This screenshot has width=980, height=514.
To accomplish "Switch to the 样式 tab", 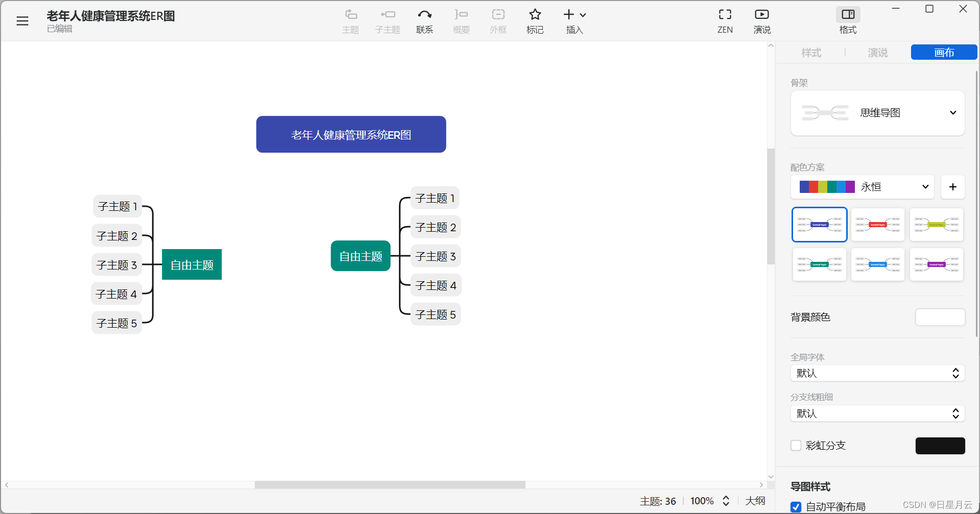I will click(811, 53).
